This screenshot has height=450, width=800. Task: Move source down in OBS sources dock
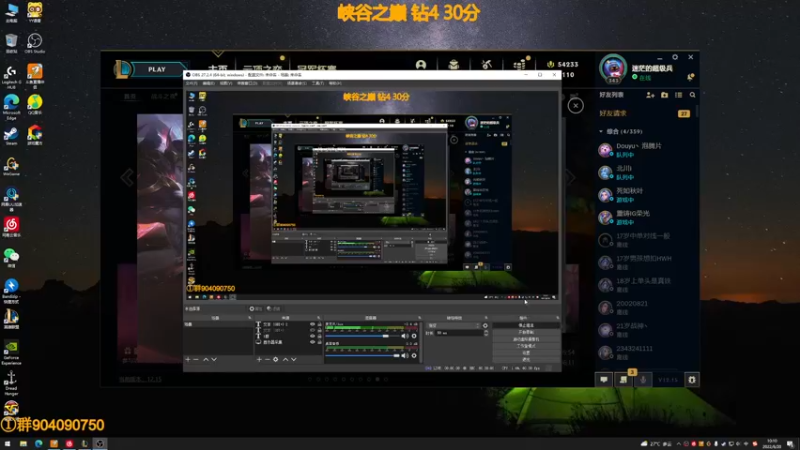click(x=294, y=360)
